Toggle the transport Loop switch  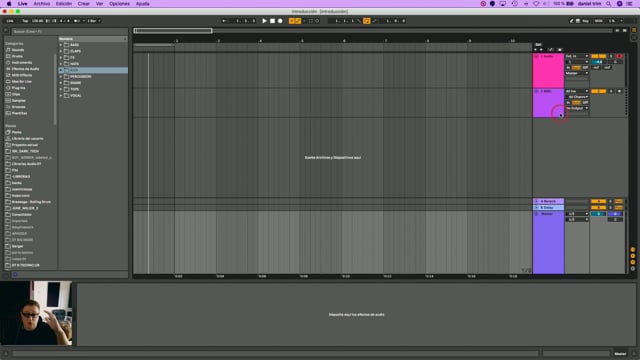tap(367, 21)
